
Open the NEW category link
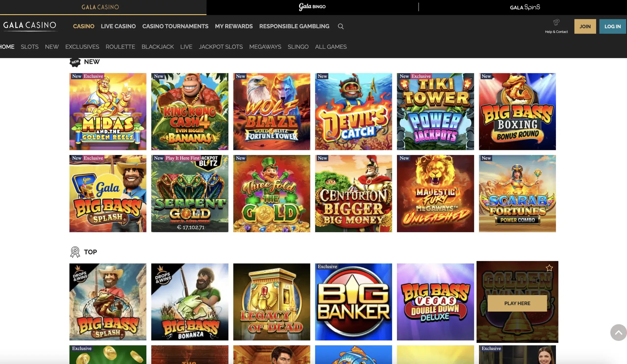point(52,47)
